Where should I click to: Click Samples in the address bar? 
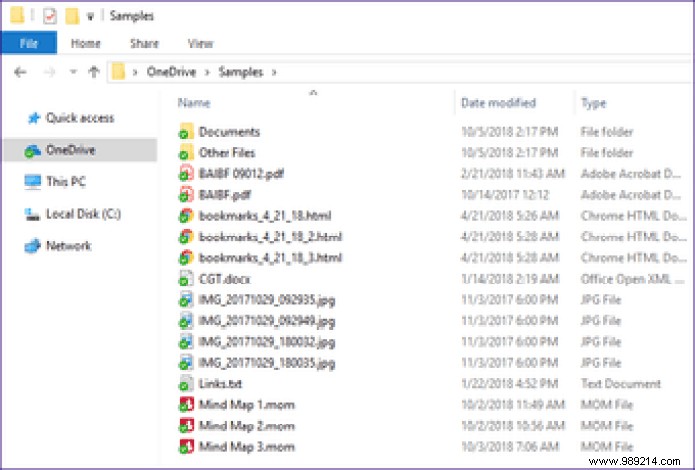[241, 72]
